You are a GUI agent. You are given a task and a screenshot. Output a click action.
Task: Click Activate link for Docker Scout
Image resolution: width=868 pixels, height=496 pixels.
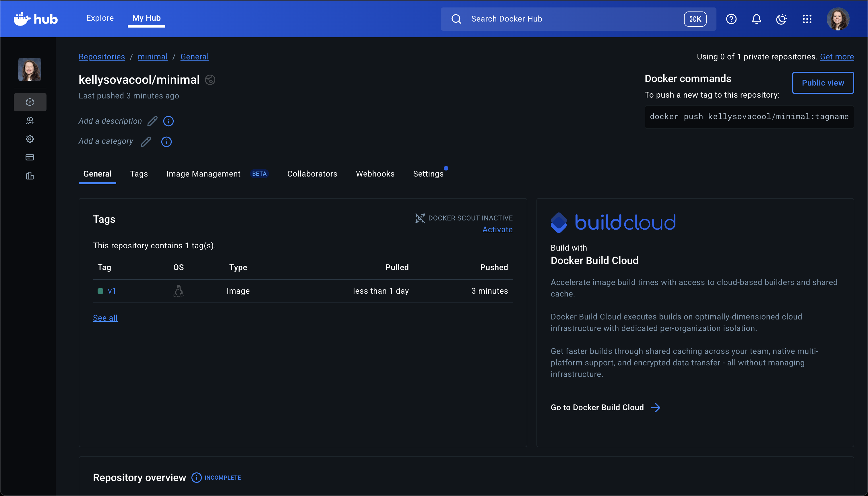click(497, 230)
